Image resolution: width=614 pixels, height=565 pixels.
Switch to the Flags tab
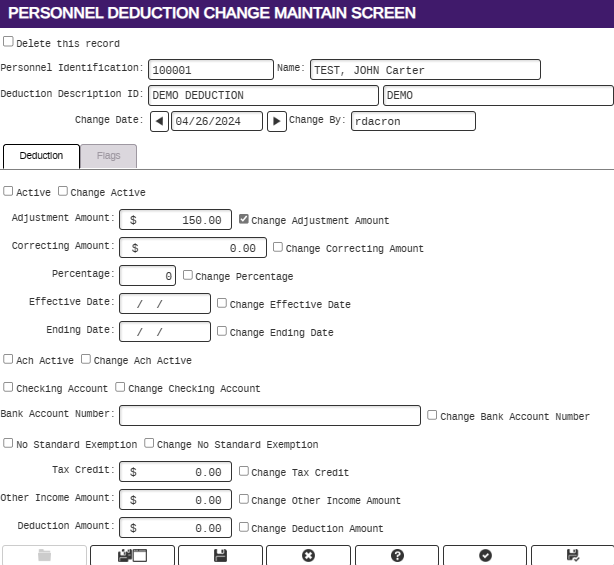point(108,156)
